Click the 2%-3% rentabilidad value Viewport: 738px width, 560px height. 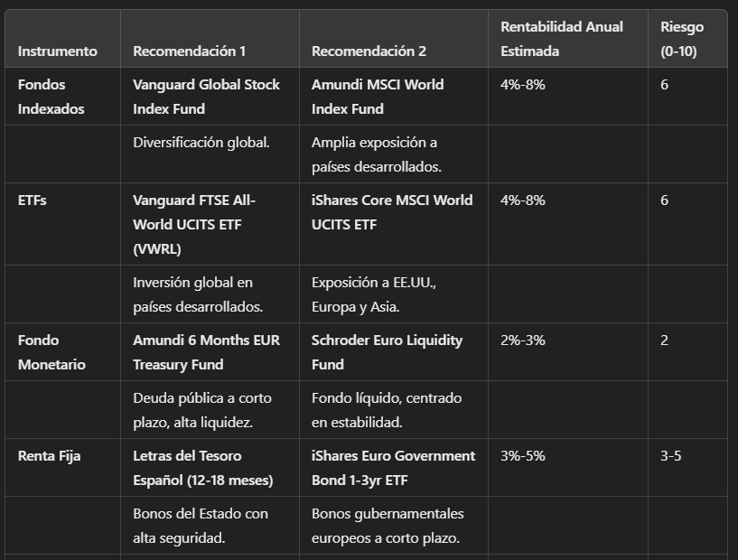[x=522, y=340]
